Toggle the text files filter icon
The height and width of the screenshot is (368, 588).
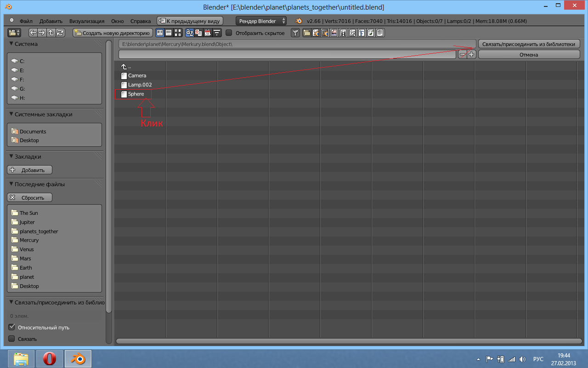click(x=380, y=33)
